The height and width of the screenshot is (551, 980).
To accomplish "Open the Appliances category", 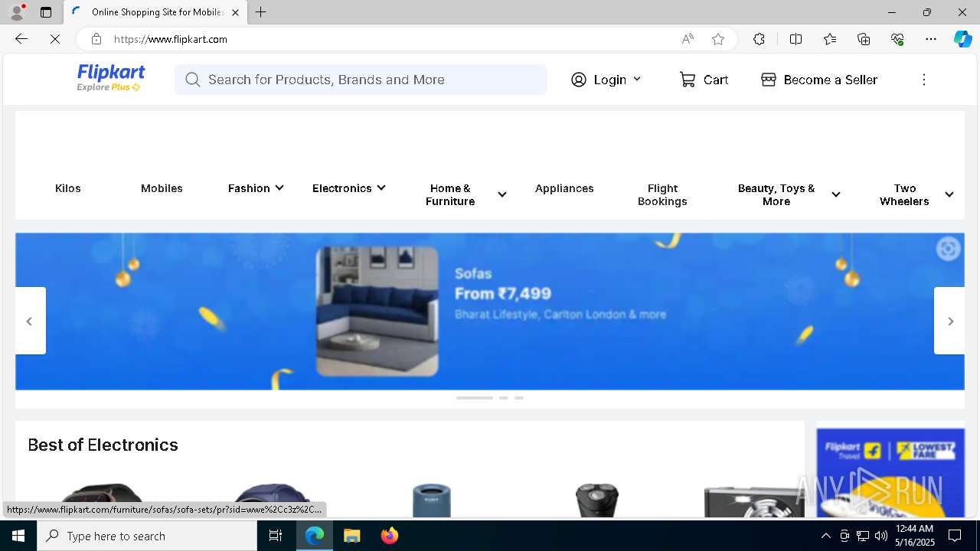I will [x=564, y=188].
